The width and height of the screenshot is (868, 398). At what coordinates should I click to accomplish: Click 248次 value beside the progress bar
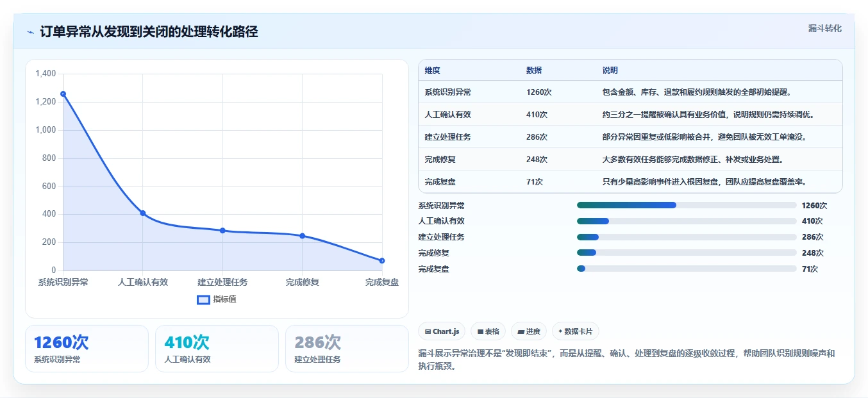(x=812, y=253)
